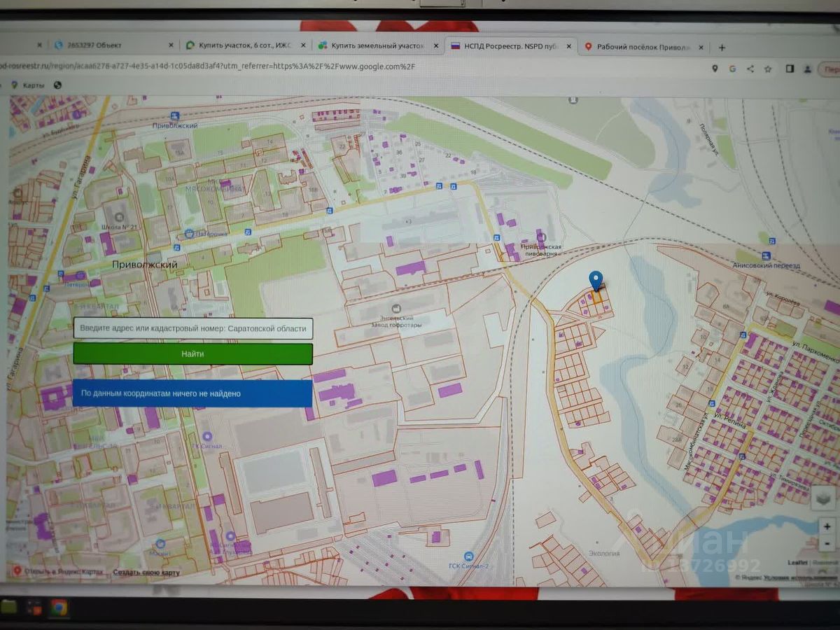Click the location permission icon in address bar

(x=715, y=69)
